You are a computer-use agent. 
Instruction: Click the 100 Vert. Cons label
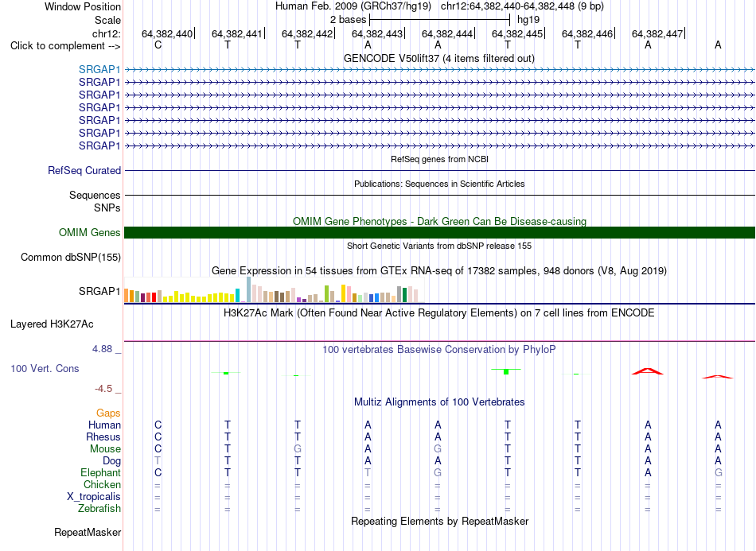[x=45, y=368]
